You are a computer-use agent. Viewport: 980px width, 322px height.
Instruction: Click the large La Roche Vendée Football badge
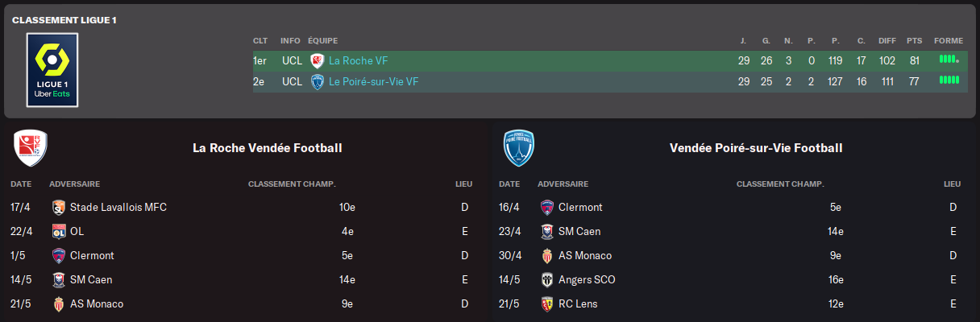coord(30,147)
